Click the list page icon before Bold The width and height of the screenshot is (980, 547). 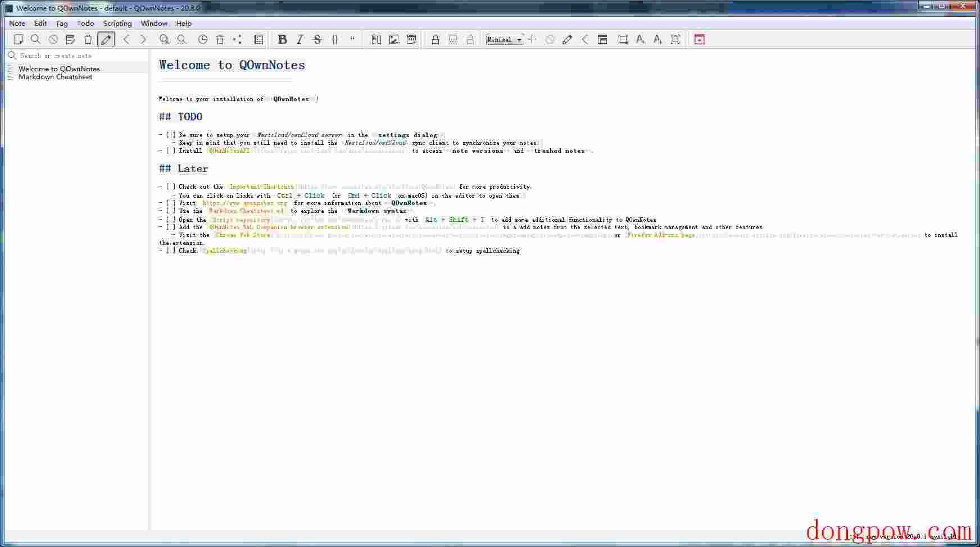258,39
